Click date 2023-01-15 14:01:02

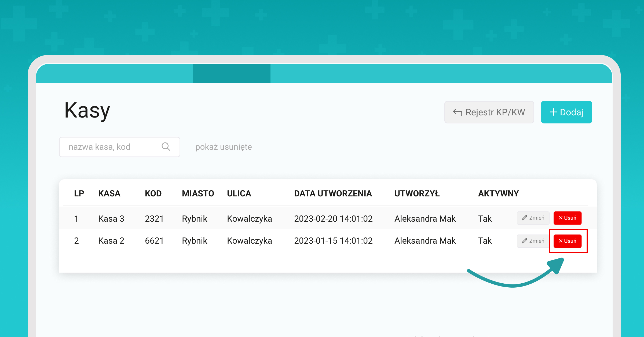333,241
